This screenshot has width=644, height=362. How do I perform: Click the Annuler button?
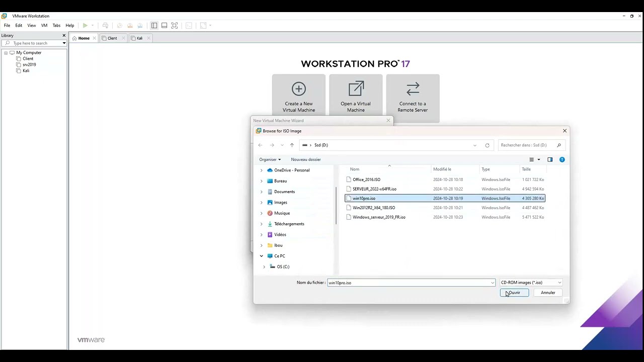[x=548, y=293]
